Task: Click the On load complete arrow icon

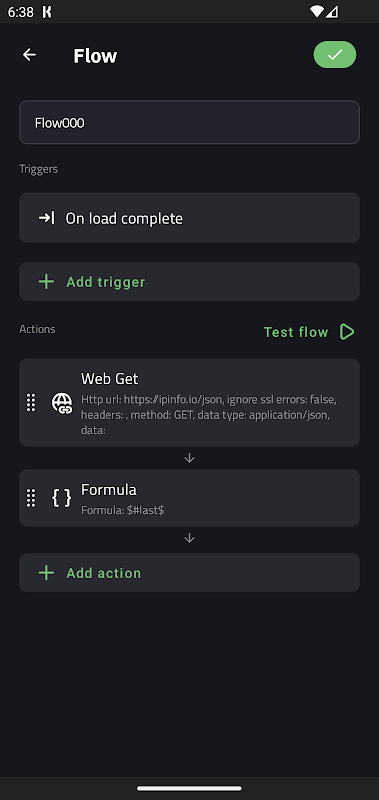Action: tap(46, 218)
